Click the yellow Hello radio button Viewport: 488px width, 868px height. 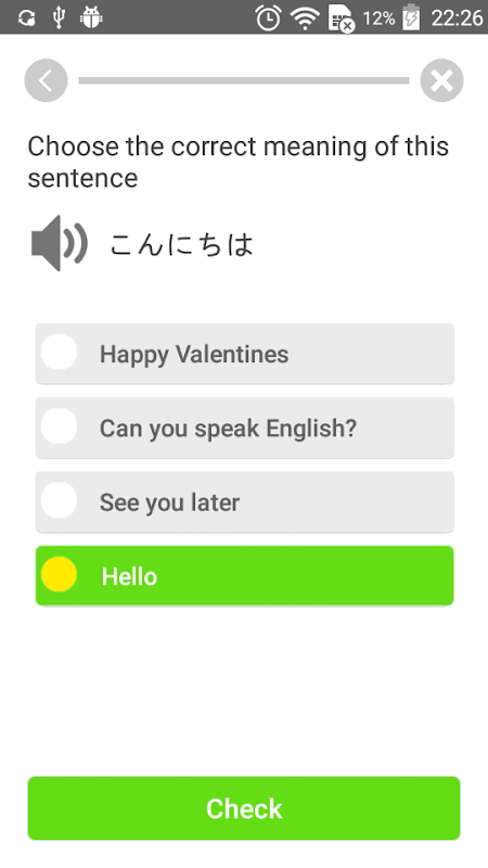pos(59,575)
